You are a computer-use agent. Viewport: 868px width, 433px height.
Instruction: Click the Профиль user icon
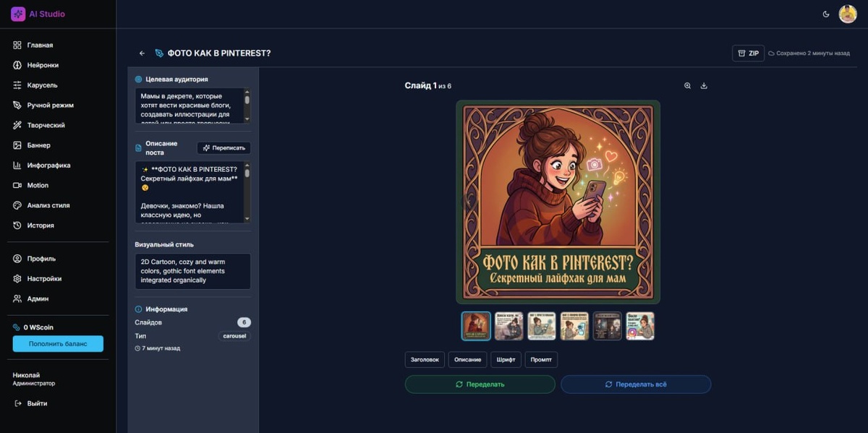click(17, 259)
